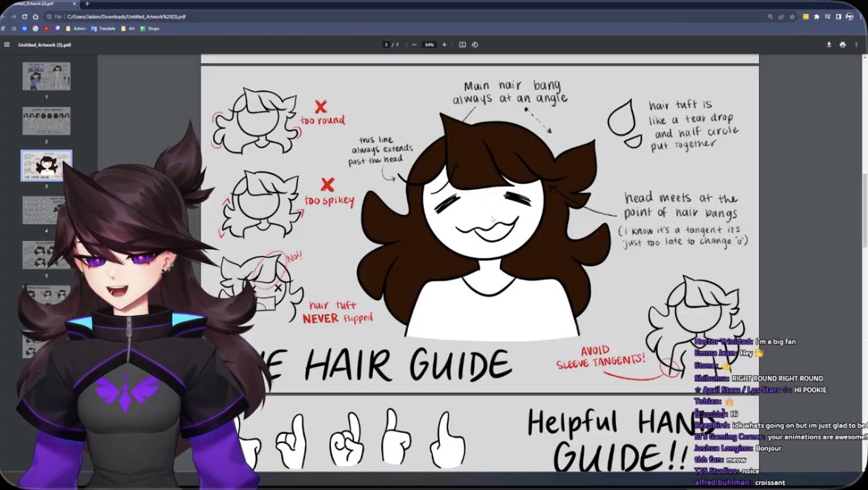Click 'AVOID SLEEVE TANGENTS!' red text
The image size is (868, 490).
(x=601, y=358)
